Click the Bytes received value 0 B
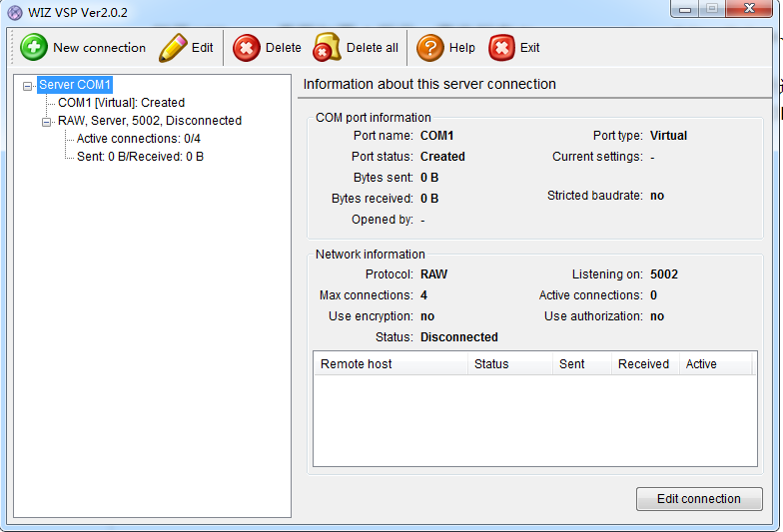This screenshot has width=783, height=532. point(429,199)
